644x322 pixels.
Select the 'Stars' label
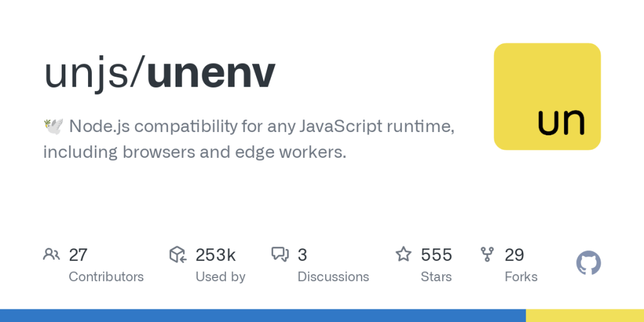(x=436, y=277)
